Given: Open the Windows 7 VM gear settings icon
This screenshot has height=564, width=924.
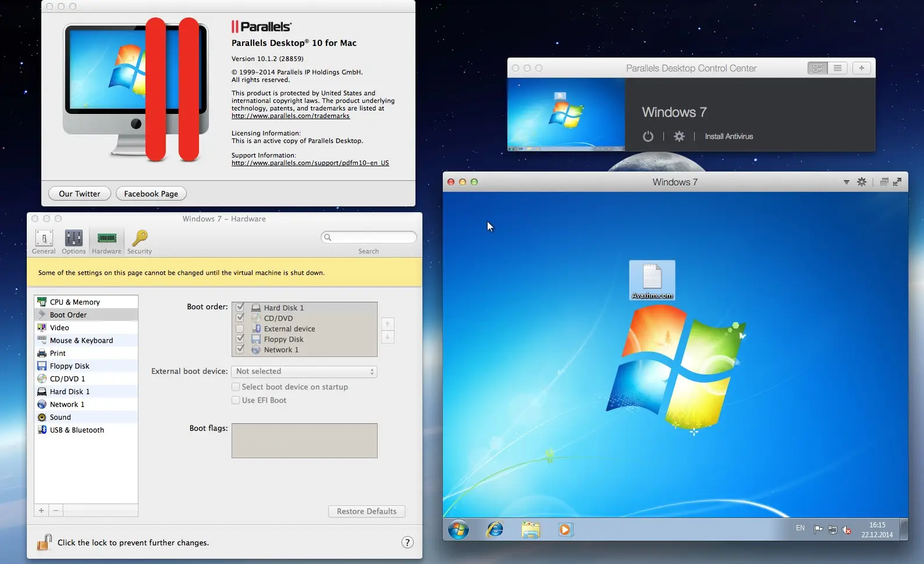Looking at the screenshot, I should 862,182.
